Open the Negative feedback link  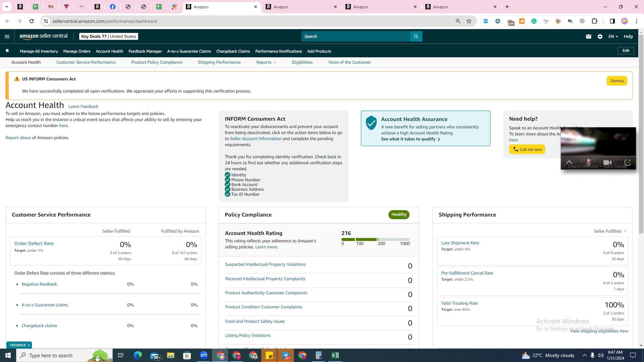(39, 284)
